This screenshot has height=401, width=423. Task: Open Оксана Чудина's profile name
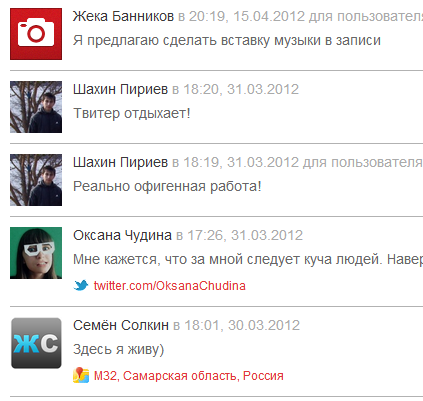pos(122,235)
